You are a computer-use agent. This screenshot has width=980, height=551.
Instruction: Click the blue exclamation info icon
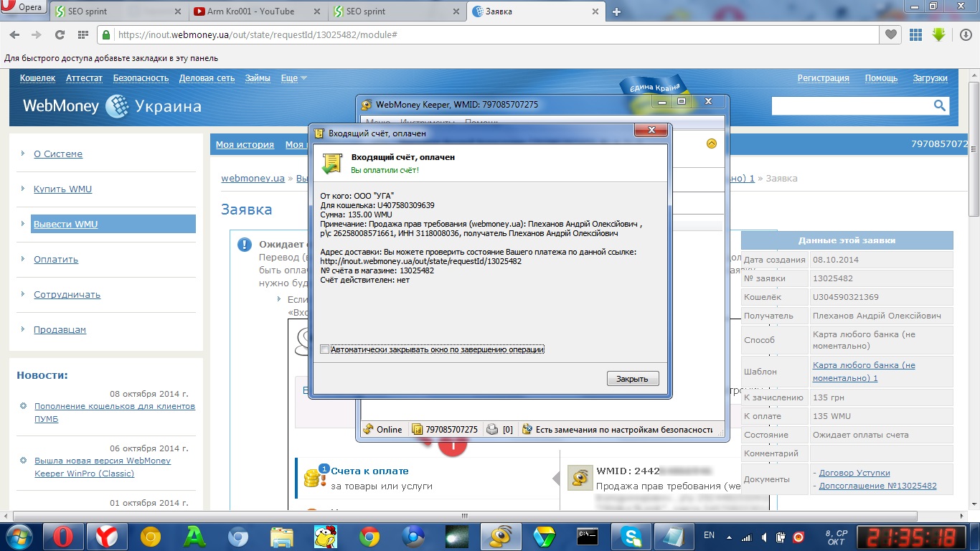tap(245, 245)
